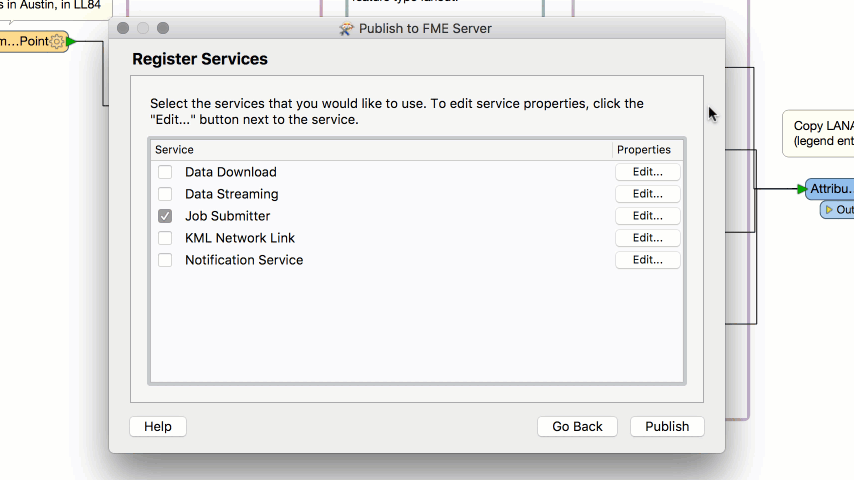Edit properties for Notification Service
Image resolution: width=854 pixels, height=480 pixels.
[x=648, y=260]
